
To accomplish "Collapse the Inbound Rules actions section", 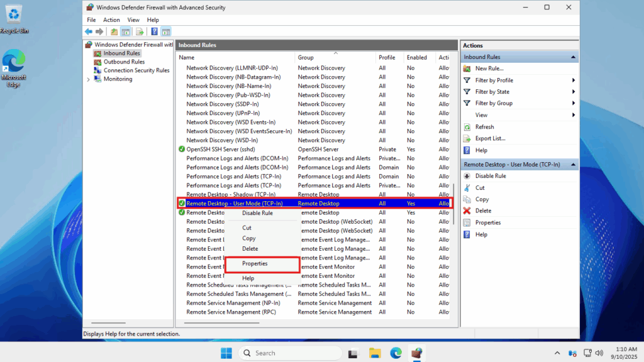I will click(x=574, y=57).
